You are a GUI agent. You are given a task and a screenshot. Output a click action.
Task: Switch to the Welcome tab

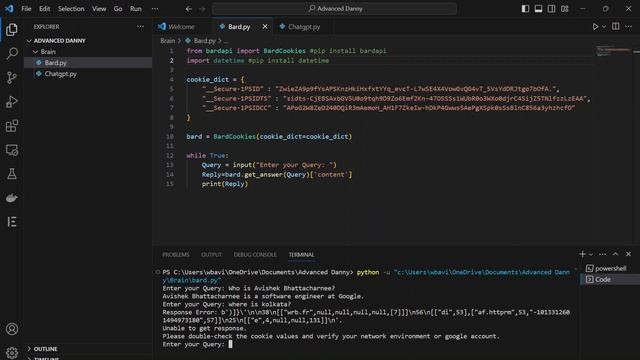183,27
